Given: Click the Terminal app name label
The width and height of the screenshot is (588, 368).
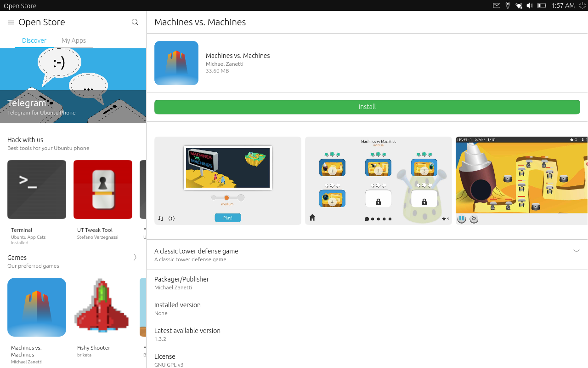Looking at the screenshot, I should (22, 230).
